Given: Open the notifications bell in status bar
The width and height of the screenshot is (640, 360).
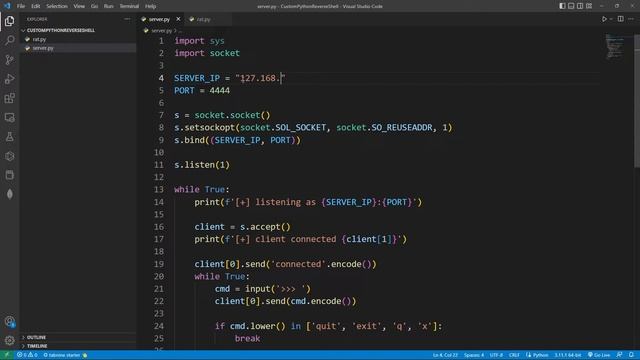Looking at the screenshot, I should tap(631, 355).
